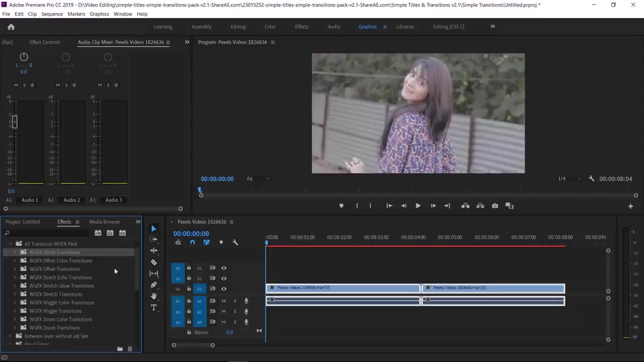
Task: Switch to Project: Untitled tab
Action: [x=23, y=222]
